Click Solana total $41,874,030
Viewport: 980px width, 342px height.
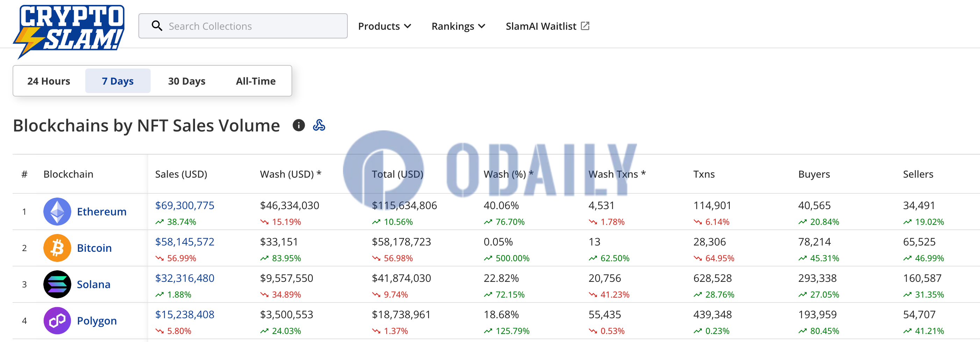pos(401,278)
